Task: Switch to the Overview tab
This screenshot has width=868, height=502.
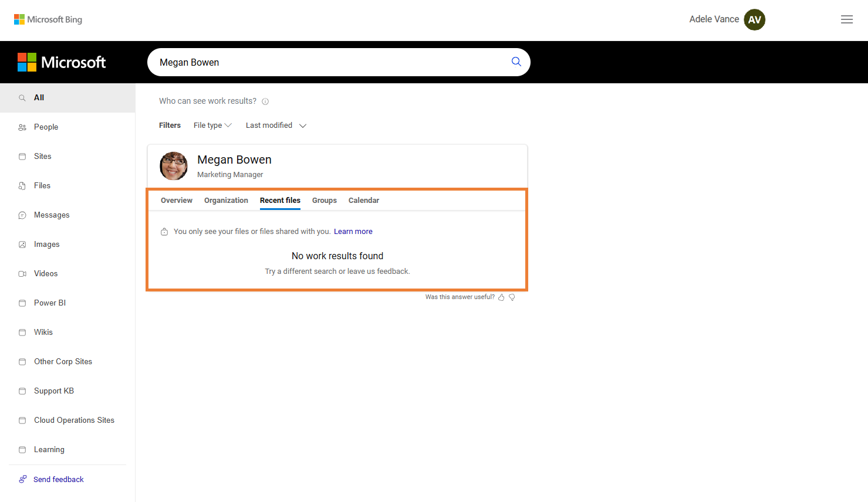Action: click(177, 201)
